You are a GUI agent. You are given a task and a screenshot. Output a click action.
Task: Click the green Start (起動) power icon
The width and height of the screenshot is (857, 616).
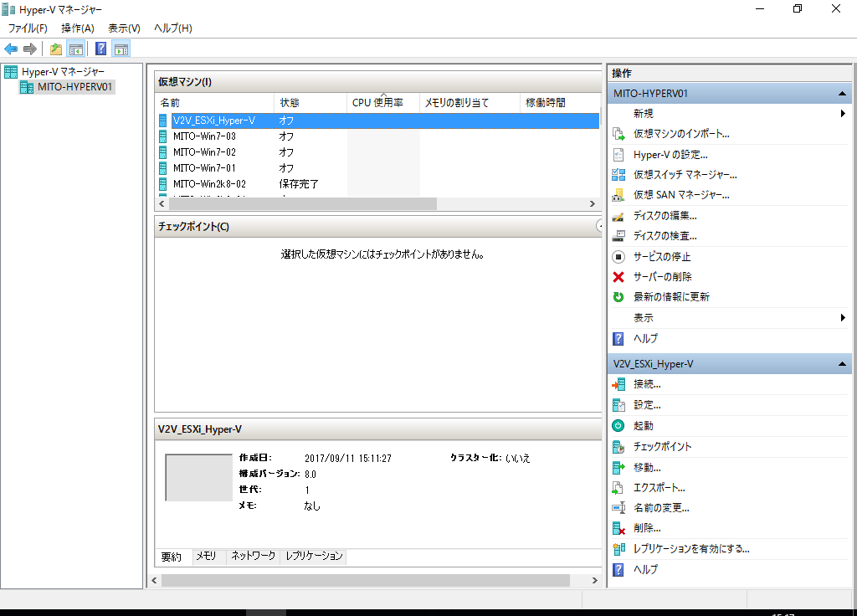point(618,425)
